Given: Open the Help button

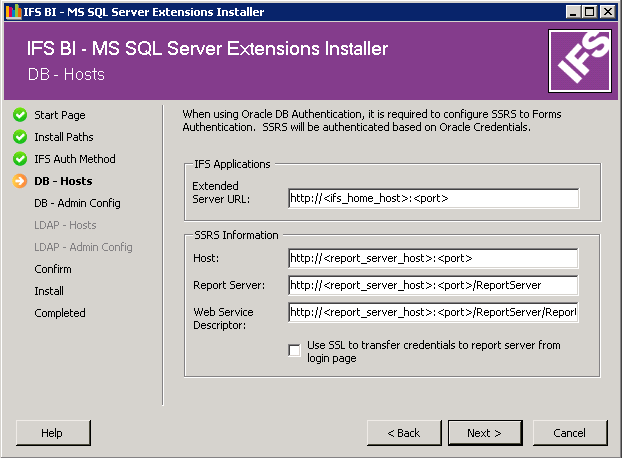Looking at the screenshot, I should coord(52,433).
